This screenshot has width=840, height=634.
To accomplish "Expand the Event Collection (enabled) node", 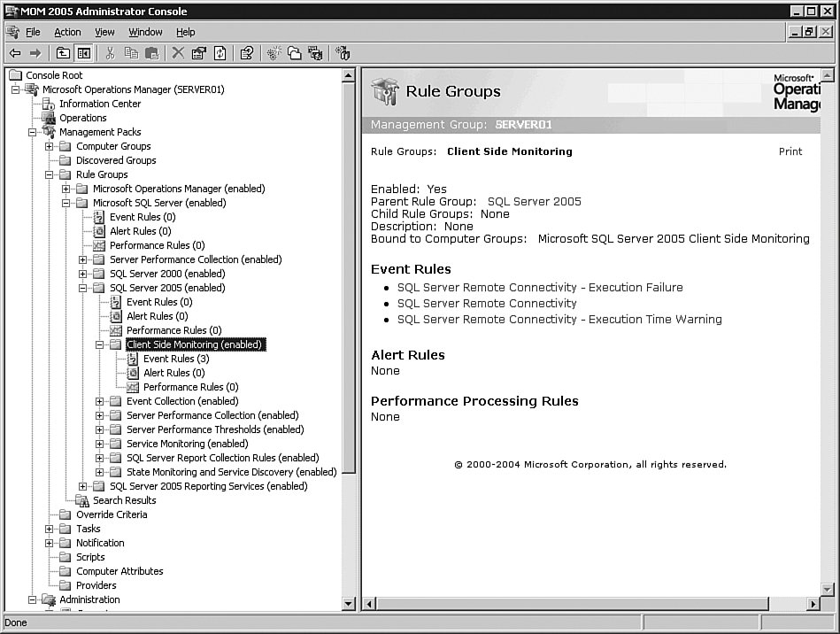I will coord(100,401).
